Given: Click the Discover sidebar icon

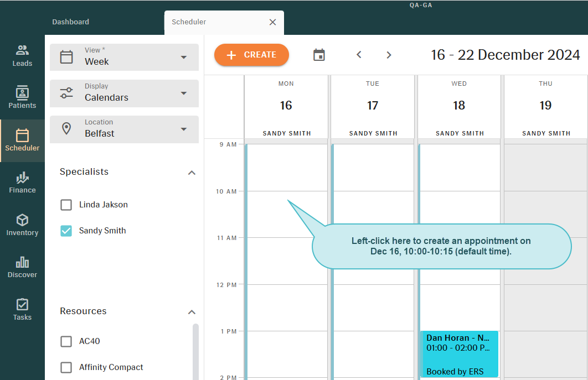Looking at the screenshot, I should (x=22, y=267).
